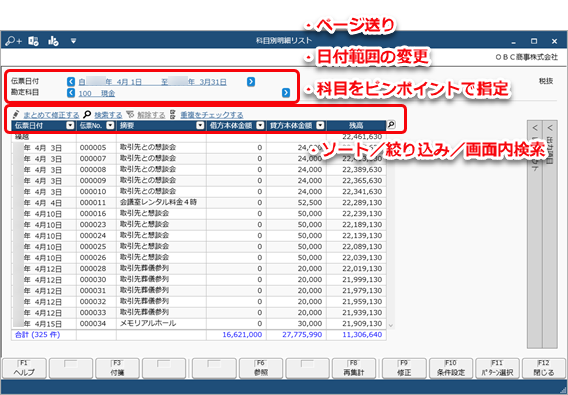Click F3 付箋 function button
This screenshot has height=395, width=568.
(117, 368)
